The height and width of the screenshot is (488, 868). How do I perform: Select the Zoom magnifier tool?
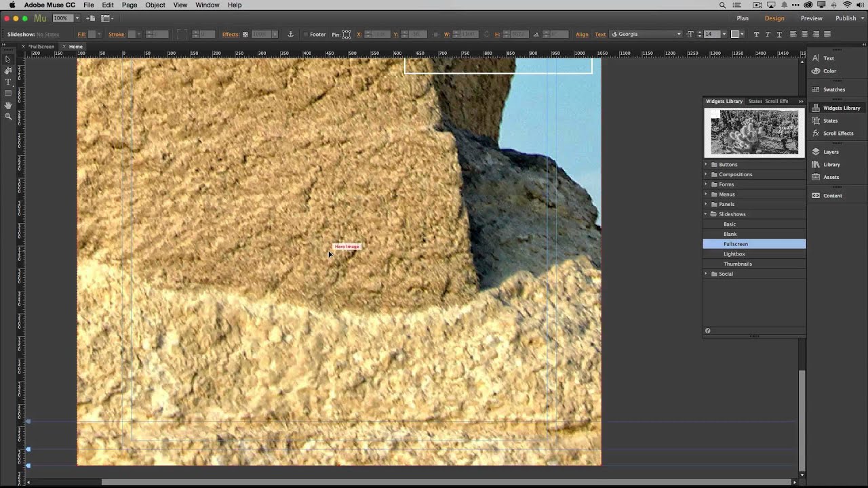[x=8, y=117]
